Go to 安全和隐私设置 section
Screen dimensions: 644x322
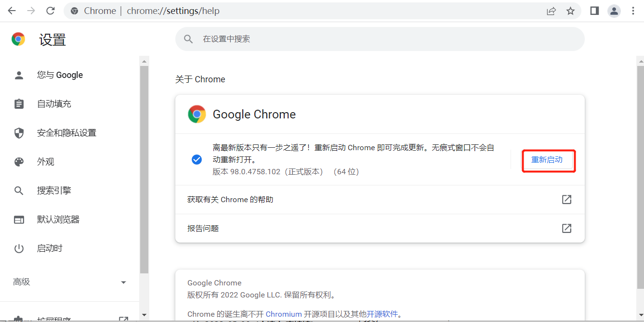70,133
